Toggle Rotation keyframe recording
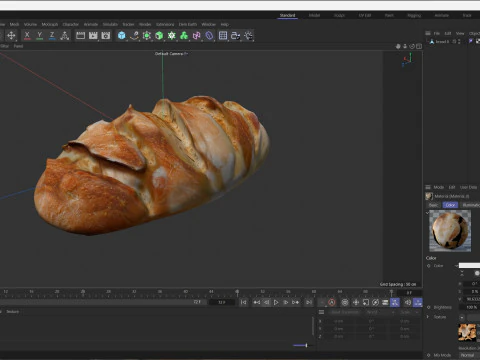Viewport: 480px width, 360px height. coord(375,302)
